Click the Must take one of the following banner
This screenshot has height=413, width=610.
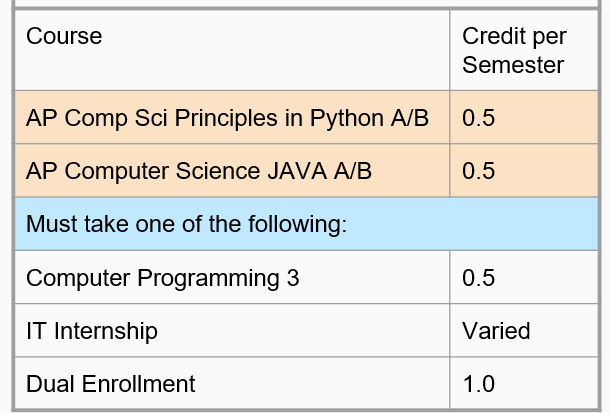(307, 224)
